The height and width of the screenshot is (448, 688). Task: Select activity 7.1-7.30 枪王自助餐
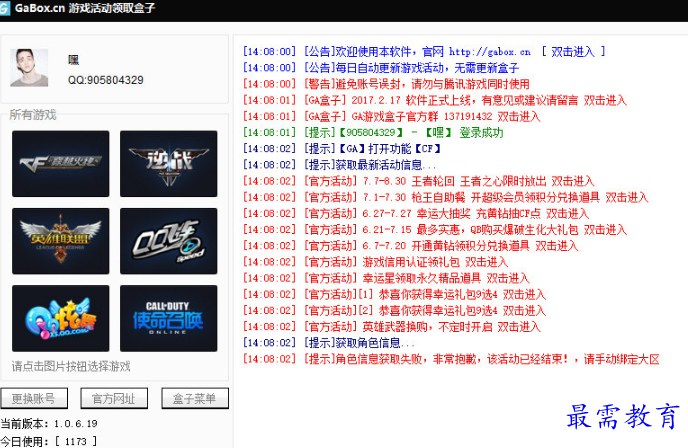(445, 197)
